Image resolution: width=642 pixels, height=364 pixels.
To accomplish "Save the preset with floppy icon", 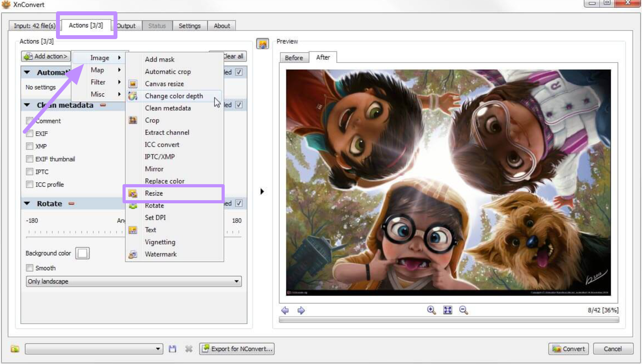I will point(172,349).
